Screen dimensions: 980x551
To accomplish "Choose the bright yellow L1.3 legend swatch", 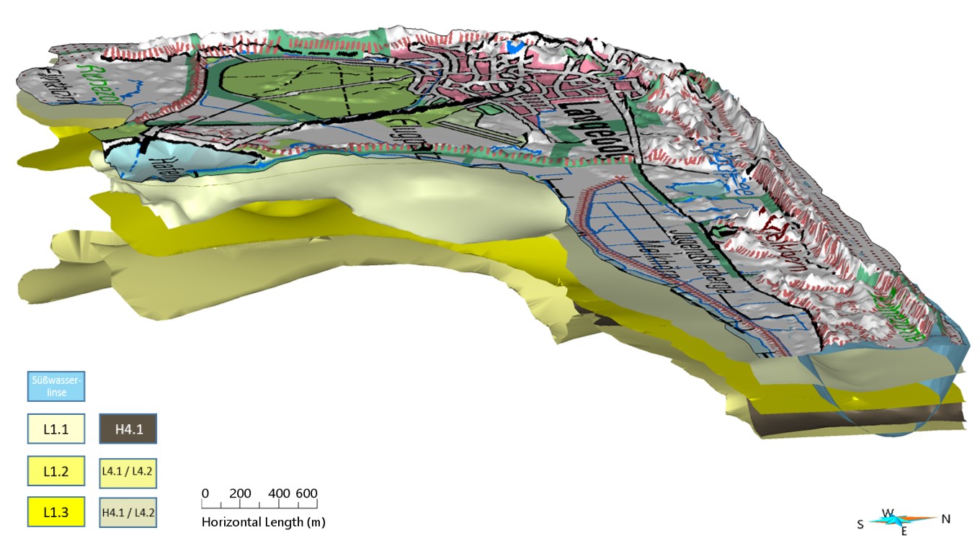I will click(57, 513).
